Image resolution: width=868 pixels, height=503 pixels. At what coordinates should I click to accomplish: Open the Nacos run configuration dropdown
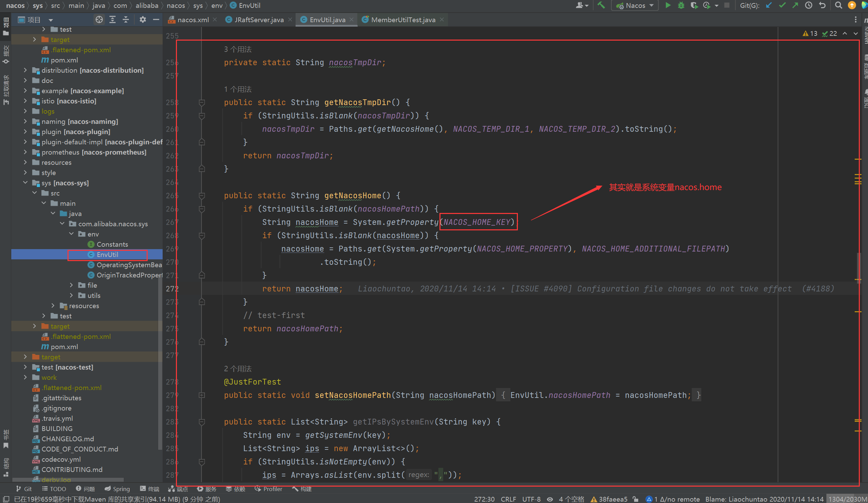635,5
